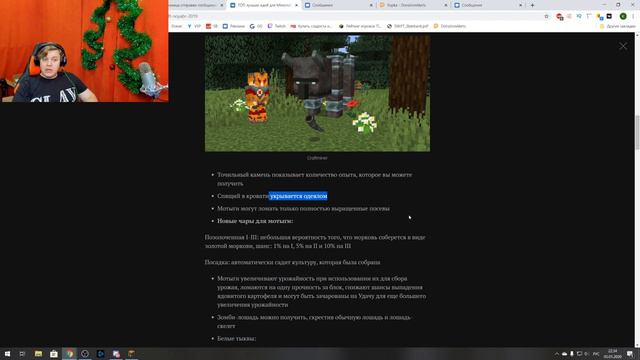The image size is (640, 360).
Task: Open the Реклама bookmark
Action: pos(234,26)
